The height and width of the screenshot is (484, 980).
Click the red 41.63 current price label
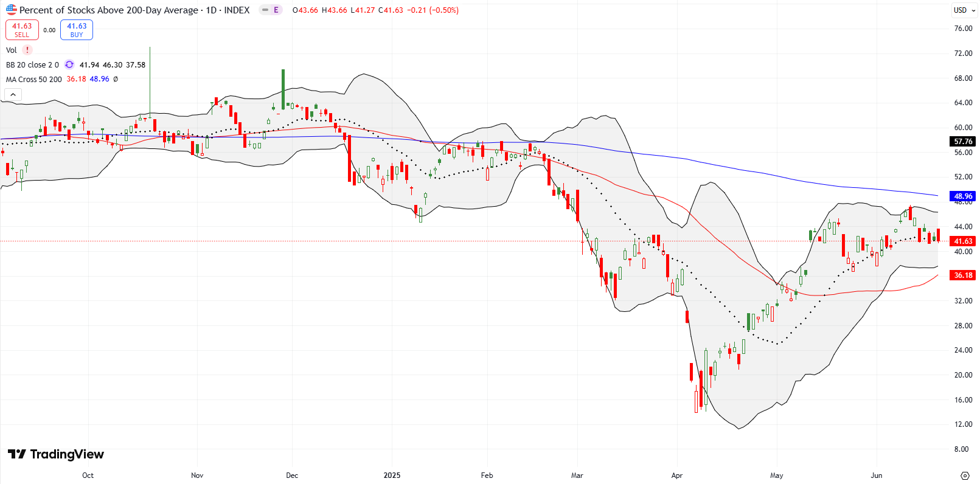963,241
